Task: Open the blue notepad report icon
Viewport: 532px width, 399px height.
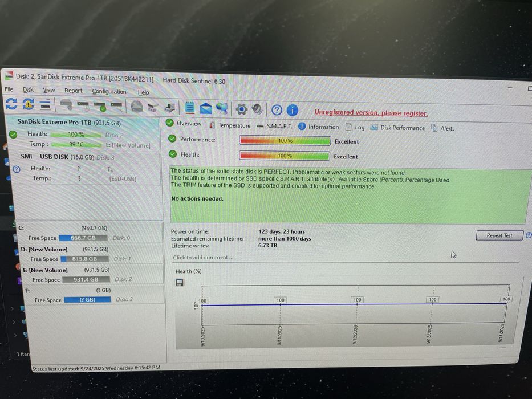Action: [x=190, y=108]
